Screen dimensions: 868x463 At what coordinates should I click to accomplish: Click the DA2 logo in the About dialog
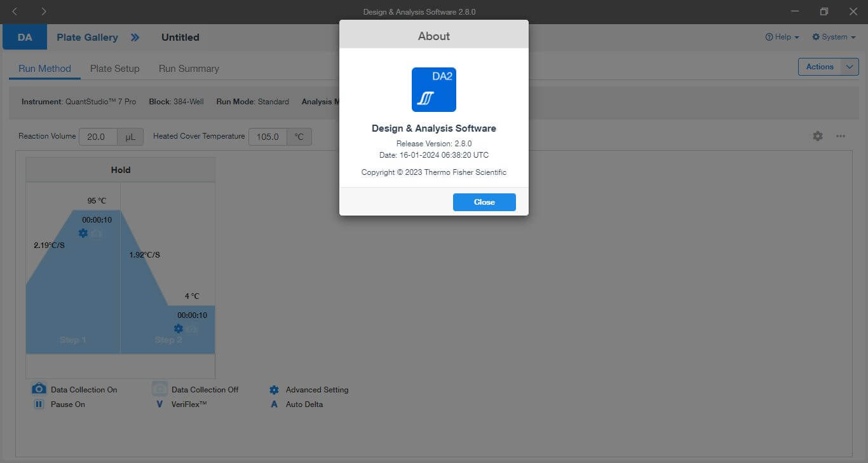click(x=434, y=90)
